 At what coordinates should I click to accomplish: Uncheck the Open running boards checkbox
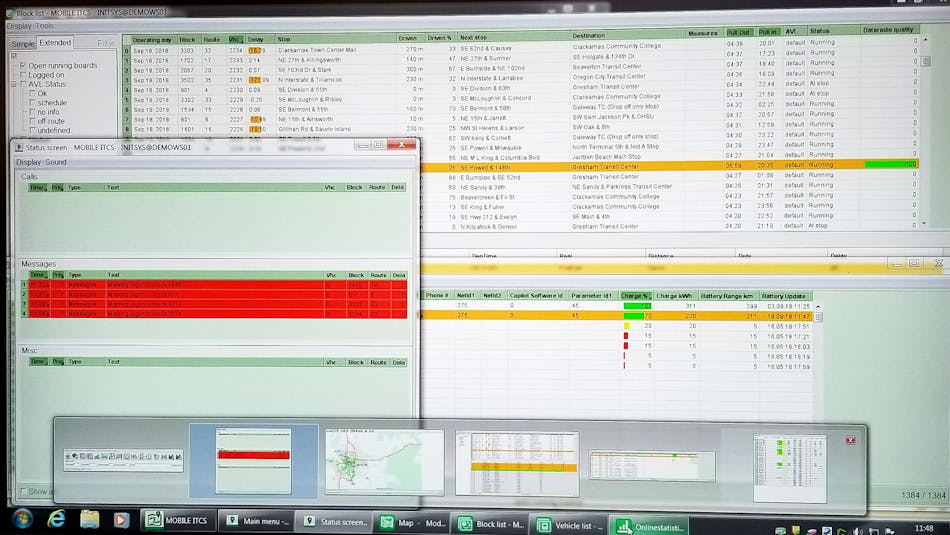(24, 66)
